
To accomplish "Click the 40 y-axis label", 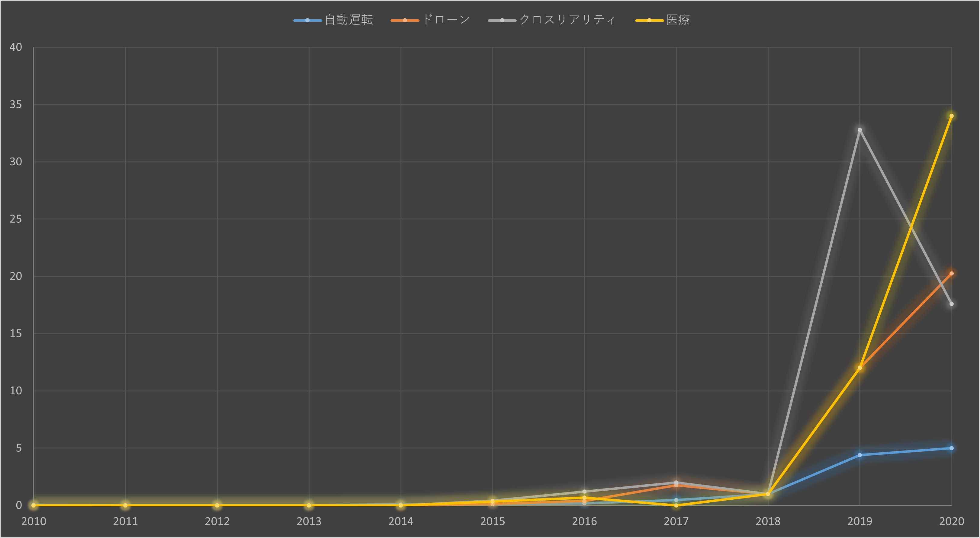I will point(16,47).
